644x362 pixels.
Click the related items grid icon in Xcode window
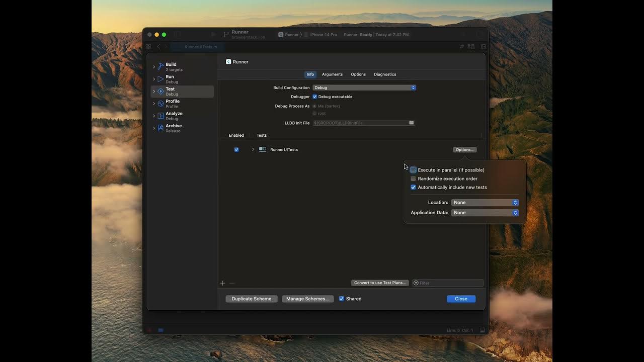(x=148, y=47)
